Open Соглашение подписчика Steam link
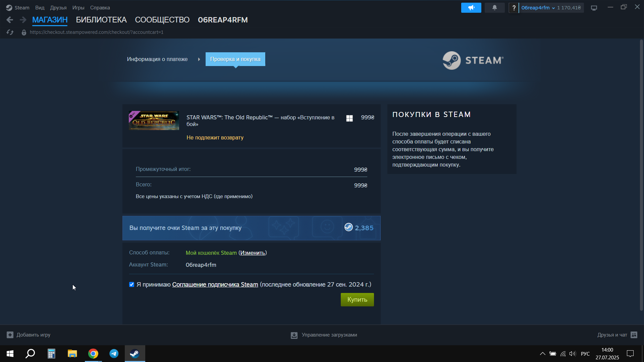 pyautogui.click(x=215, y=284)
